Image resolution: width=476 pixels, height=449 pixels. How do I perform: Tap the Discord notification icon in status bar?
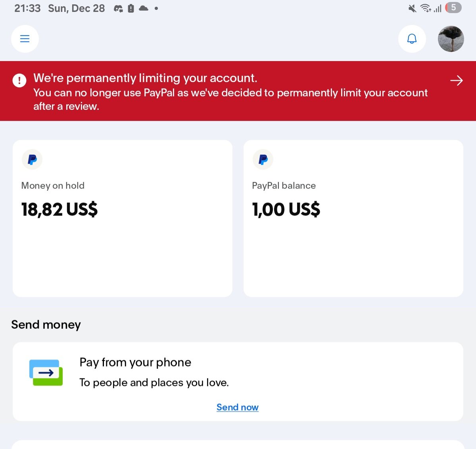coord(118,8)
